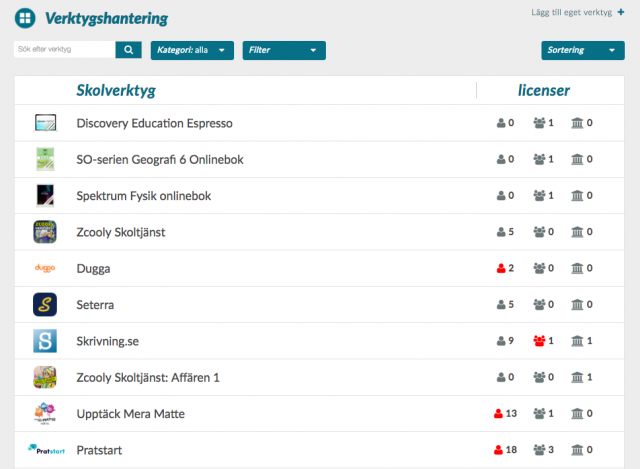Click the search magnifier button
The width and height of the screenshot is (640, 469).
[129, 50]
